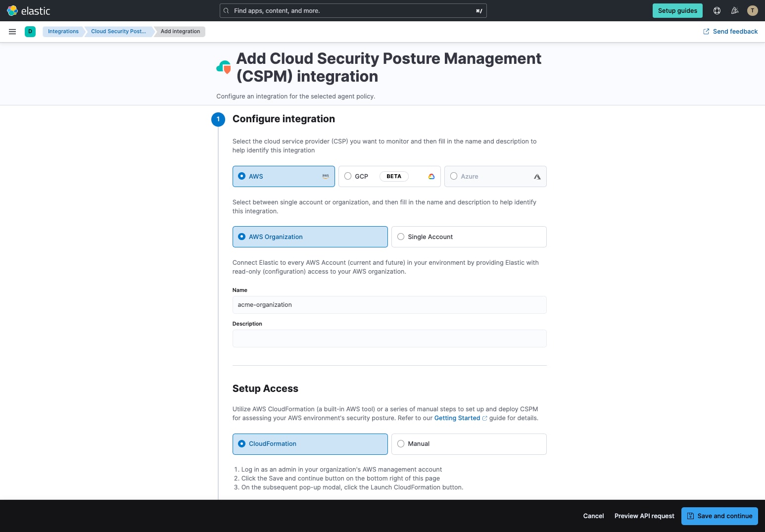Open the newsfeed celebration icon
Viewport: 765px width, 532px height.
pos(735,10)
